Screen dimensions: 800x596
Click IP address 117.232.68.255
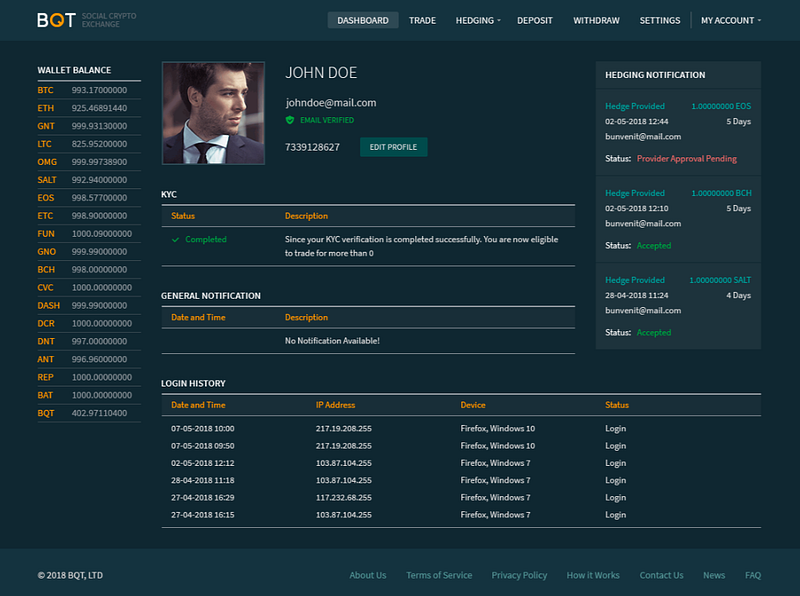(x=343, y=498)
